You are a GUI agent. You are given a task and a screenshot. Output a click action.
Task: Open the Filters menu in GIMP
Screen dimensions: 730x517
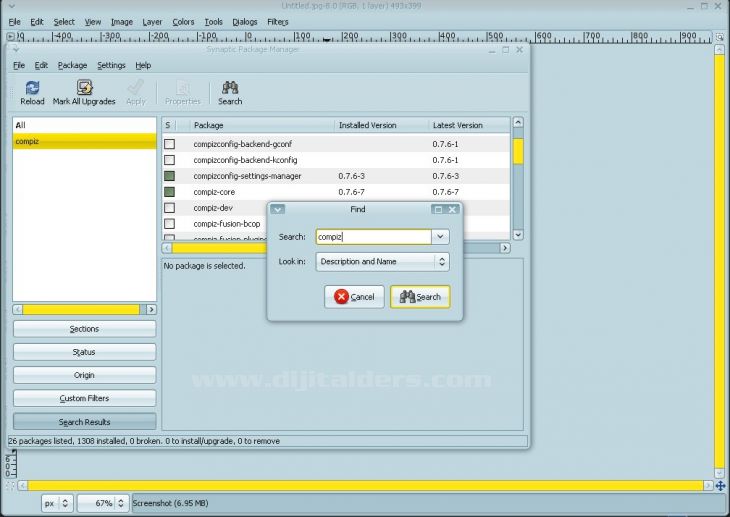tap(277, 21)
